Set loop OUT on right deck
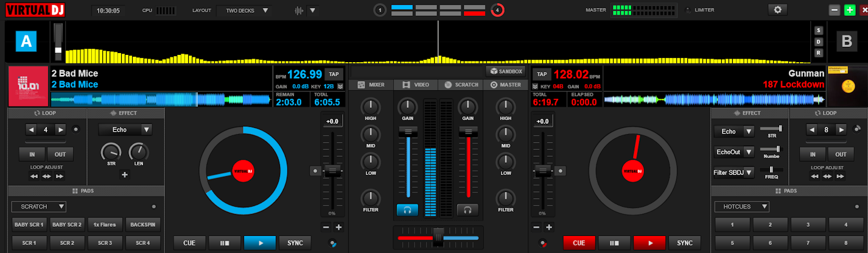 pos(841,154)
